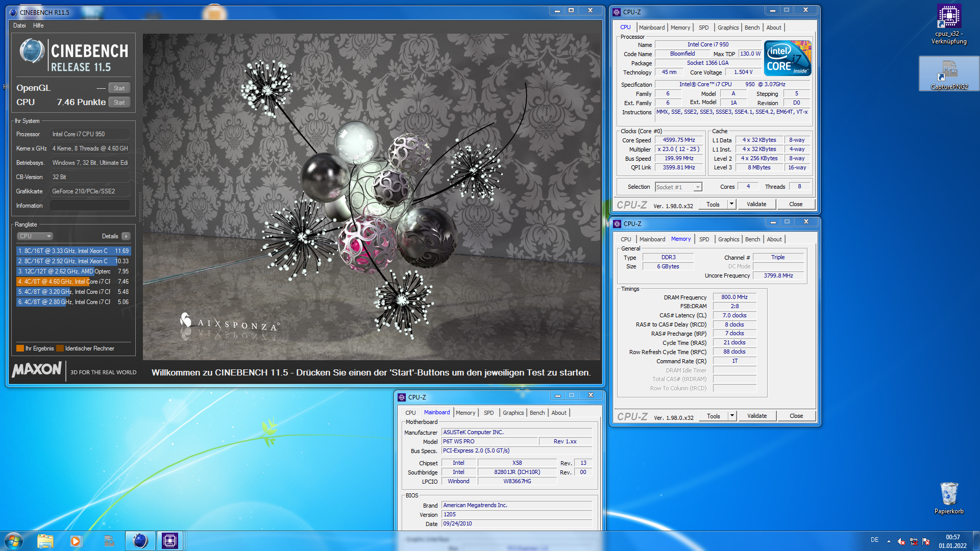
Task: Select ranking entry 2 with score 10.33
Action: tap(73, 261)
